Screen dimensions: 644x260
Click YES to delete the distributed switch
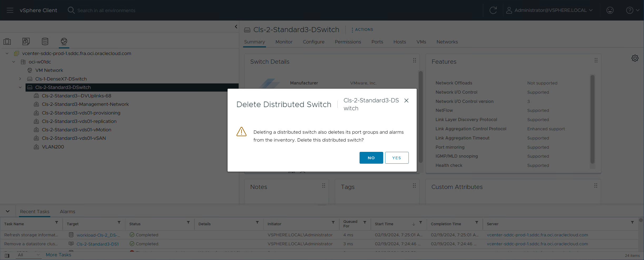tap(397, 158)
